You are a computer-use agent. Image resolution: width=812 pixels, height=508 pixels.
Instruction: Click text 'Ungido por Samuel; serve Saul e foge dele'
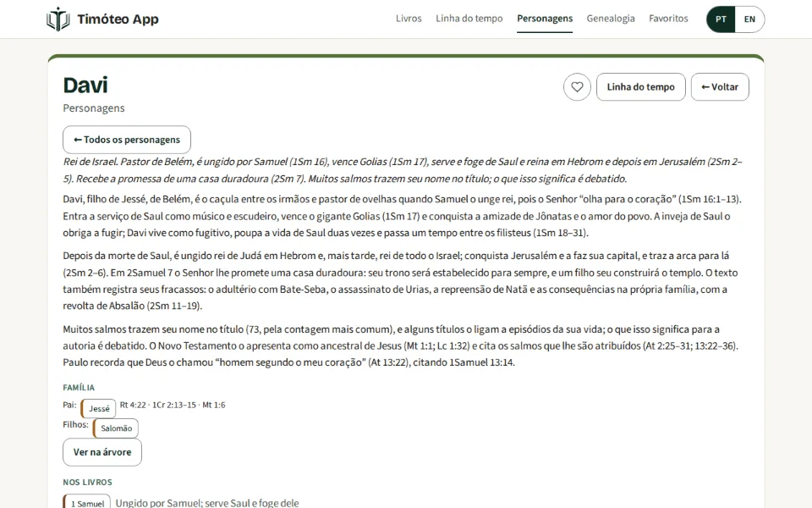(x=207, y=503)
